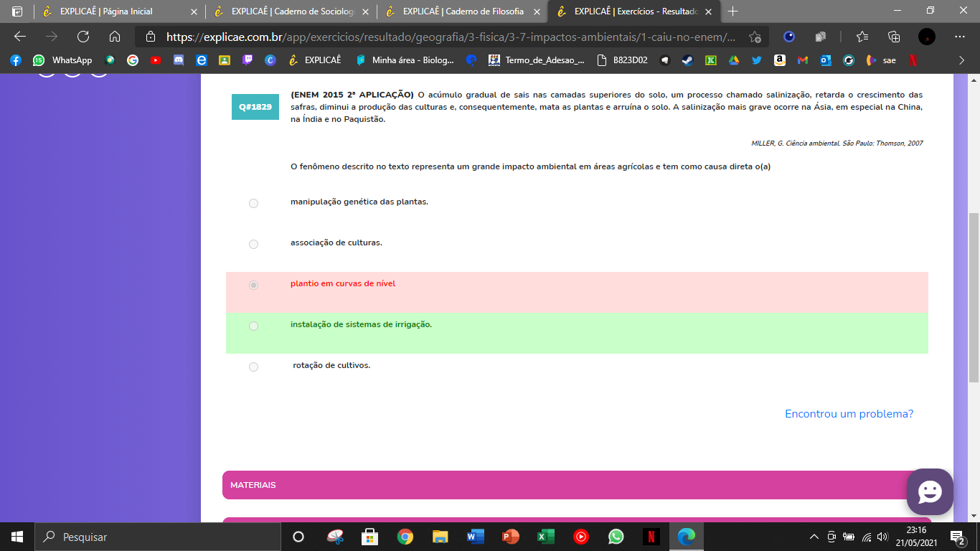The width and height of the screenshot is (980, 551).
Task: Switch to EXPLICAÊ Página Inicial tab
Action: tap(119, 11)
